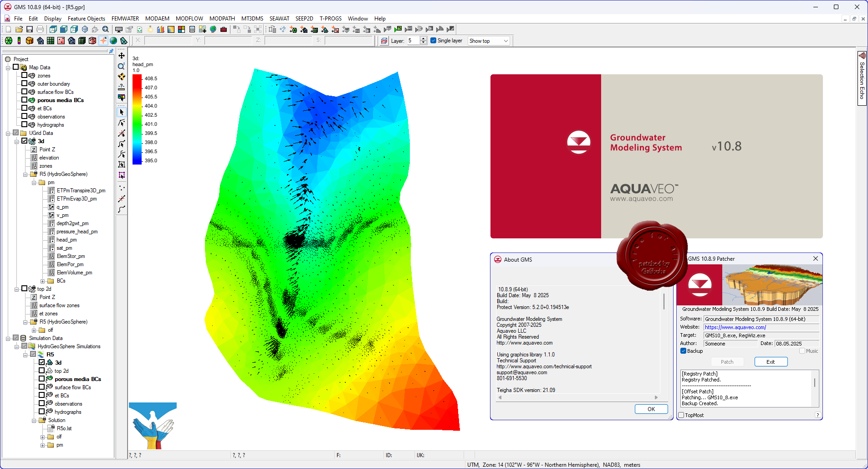Select the orange 3D solid module icon
Viewport: 868px width, 469px height.
(30, 41)
